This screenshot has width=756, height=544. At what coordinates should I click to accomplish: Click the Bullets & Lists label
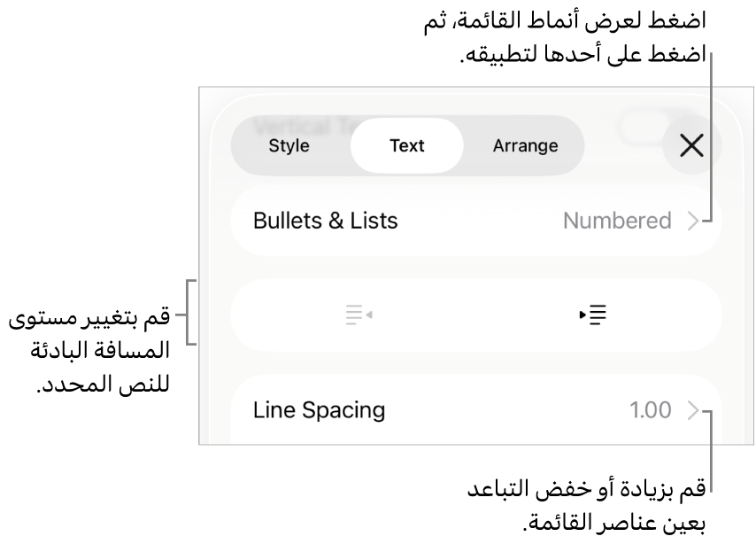(325, 221)
